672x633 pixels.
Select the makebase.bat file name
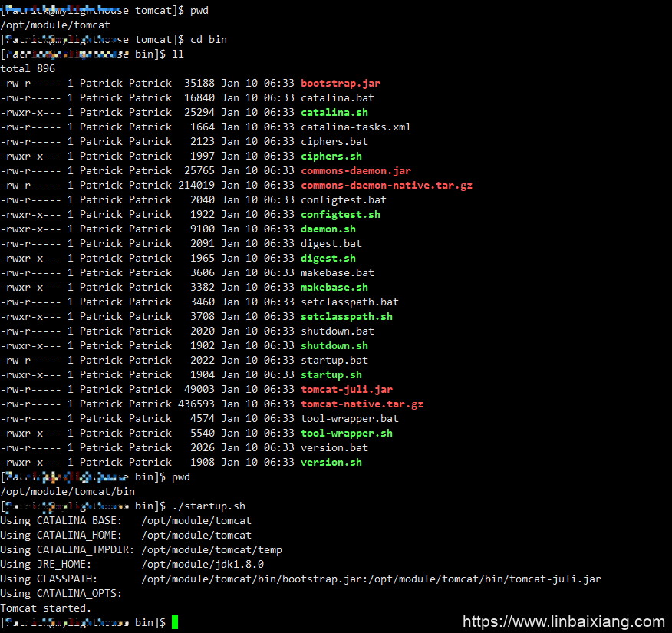coord(338,272)
